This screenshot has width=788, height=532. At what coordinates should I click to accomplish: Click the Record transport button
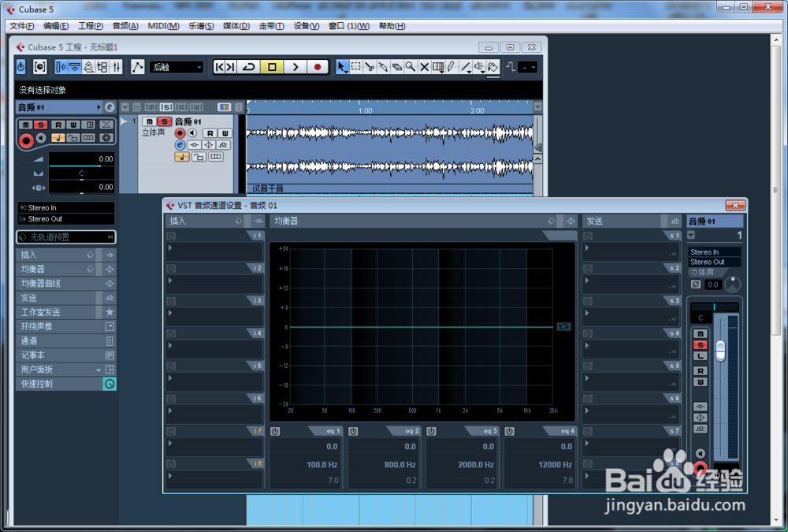coord(318,67)
